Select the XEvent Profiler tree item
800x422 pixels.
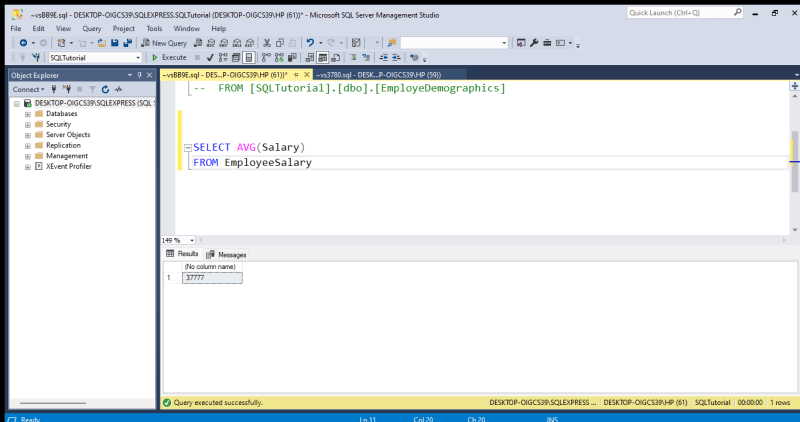pyautogui.click(x=69, y=166)
